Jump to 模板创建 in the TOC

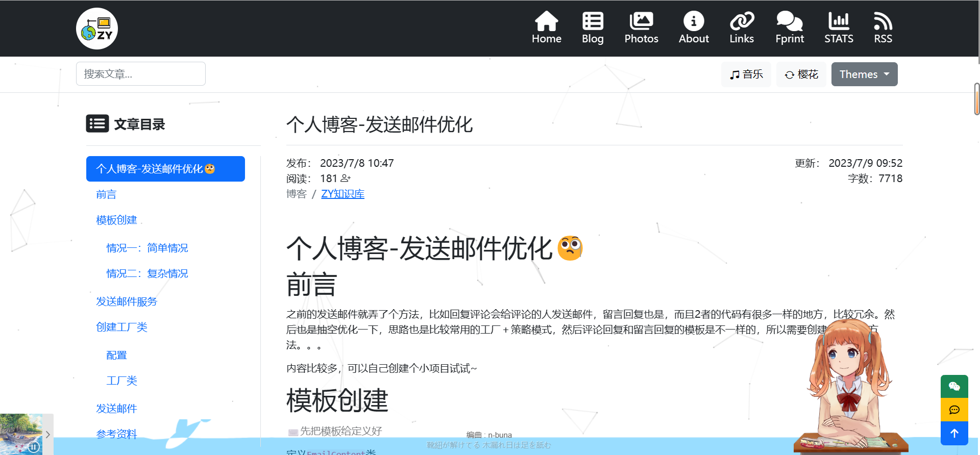pyautogui.click(x=116, y=220)
